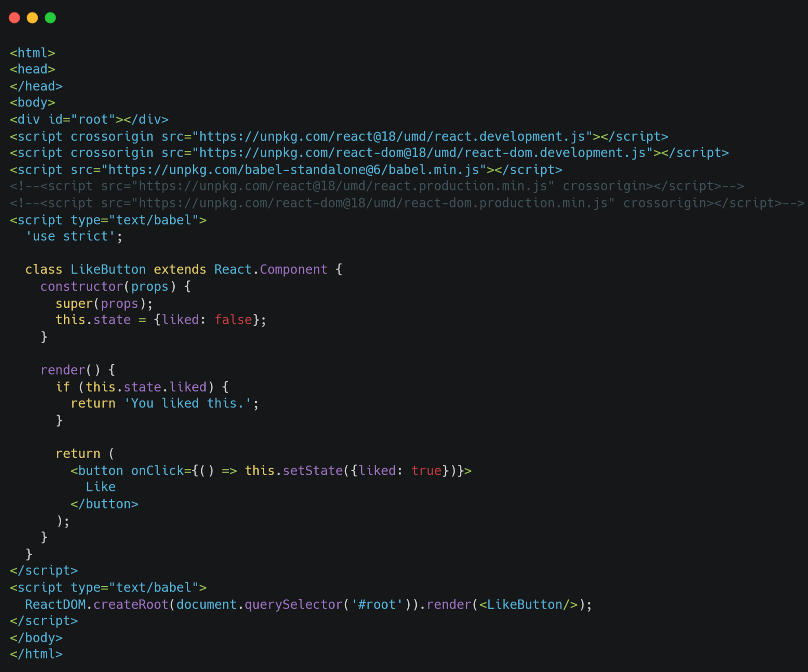
Task: Click the first closing </script> tag
Action: (x=44, y=570)
